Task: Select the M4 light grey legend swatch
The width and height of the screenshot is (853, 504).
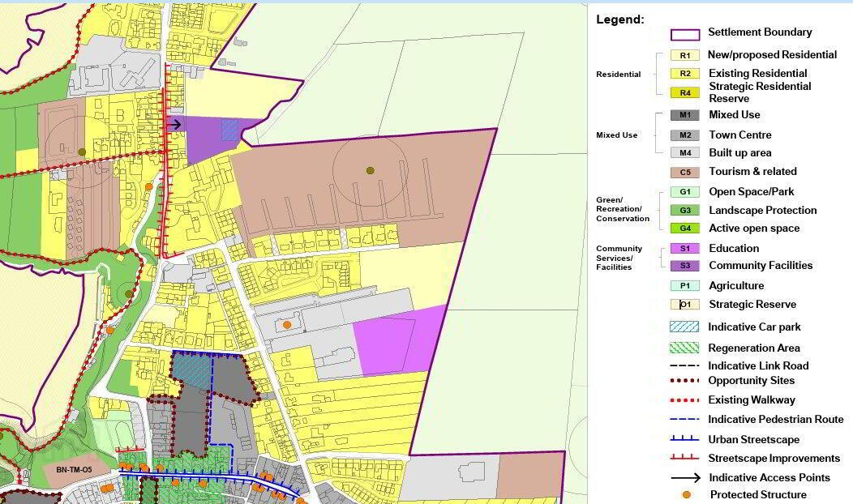Action: click(685, 153)
